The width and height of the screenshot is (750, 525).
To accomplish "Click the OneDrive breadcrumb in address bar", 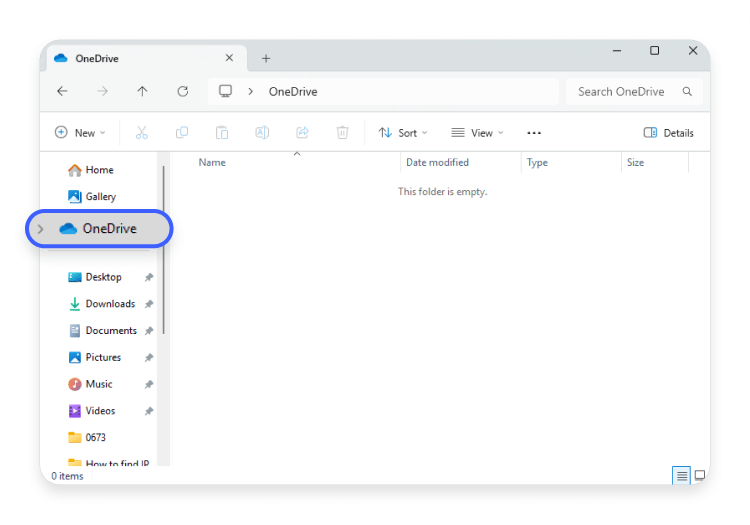I will point(293,91).
